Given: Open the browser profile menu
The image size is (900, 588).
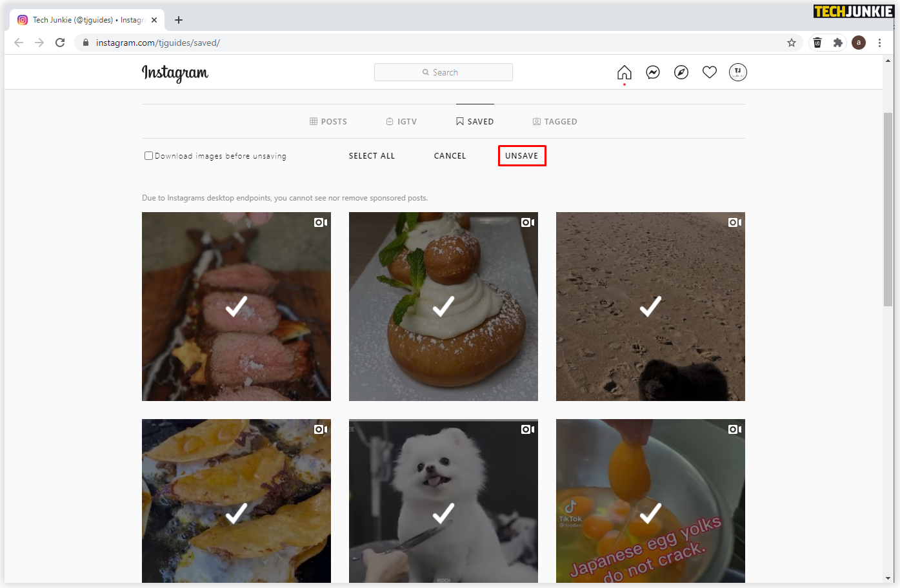Looking at the screenshot, I should point(859,43).
